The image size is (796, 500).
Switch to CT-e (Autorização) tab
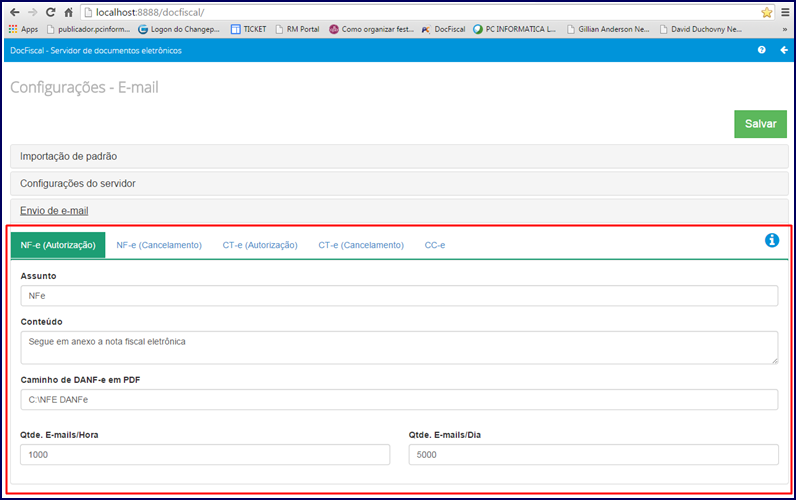pos(260,245)
